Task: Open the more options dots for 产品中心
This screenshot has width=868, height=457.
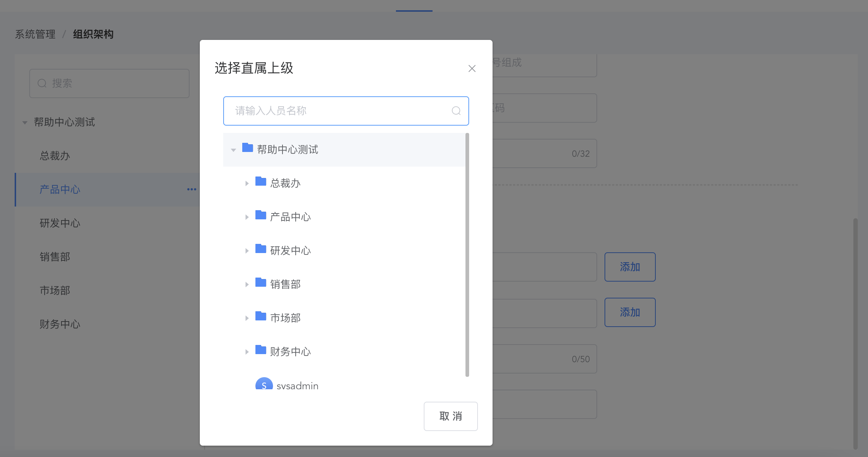Action: (x=192, y=189)
